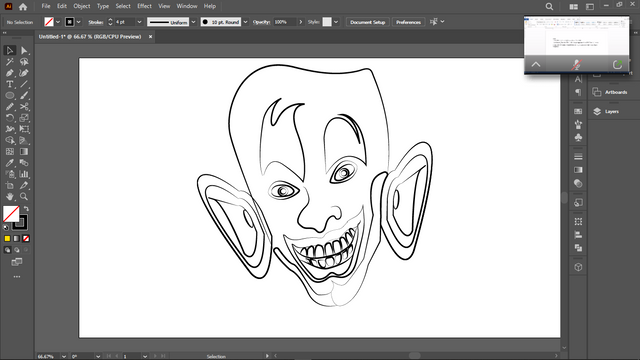
Task: Click the Preferences button
Action: coord(408,22)
